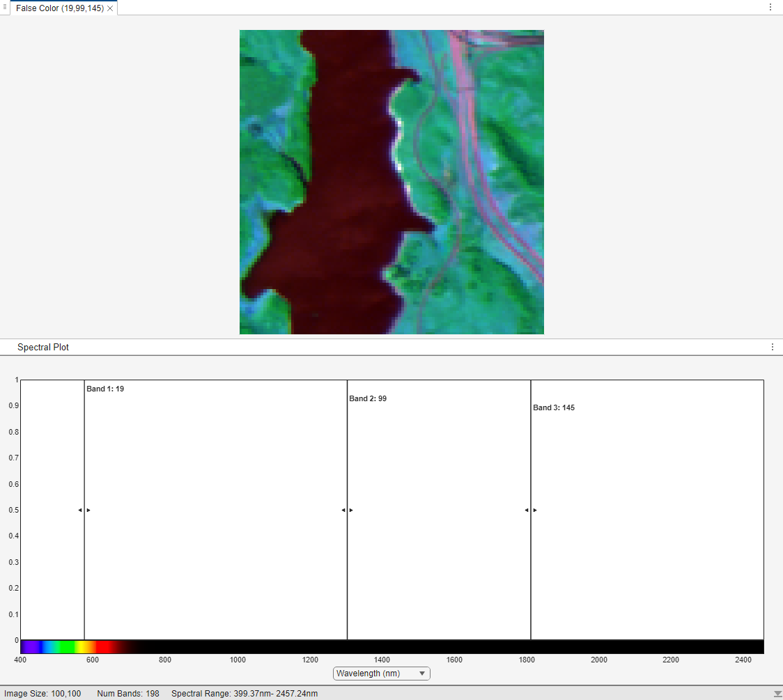
Task: Open the False Color view options menu
Action: click(770, 7)
